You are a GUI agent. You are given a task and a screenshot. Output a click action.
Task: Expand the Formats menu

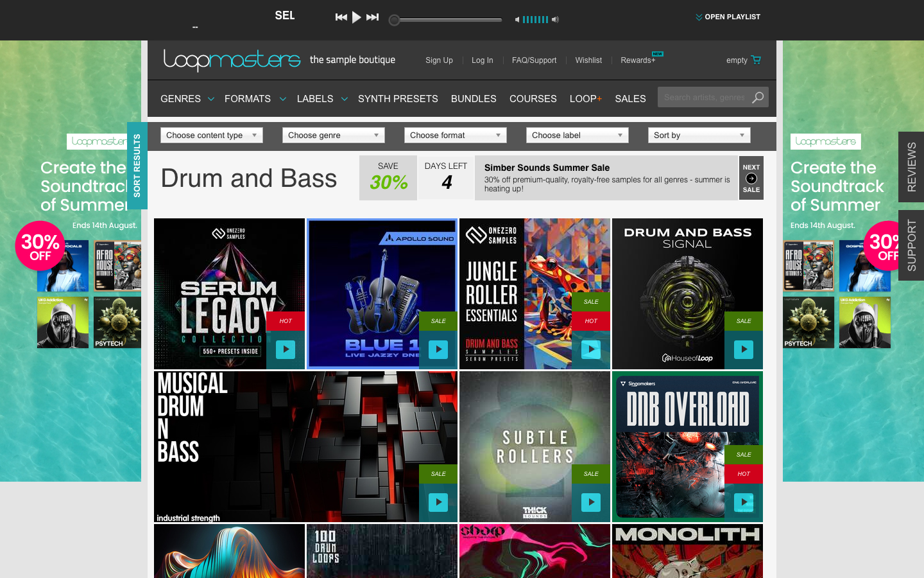click(x=254, y=99)
